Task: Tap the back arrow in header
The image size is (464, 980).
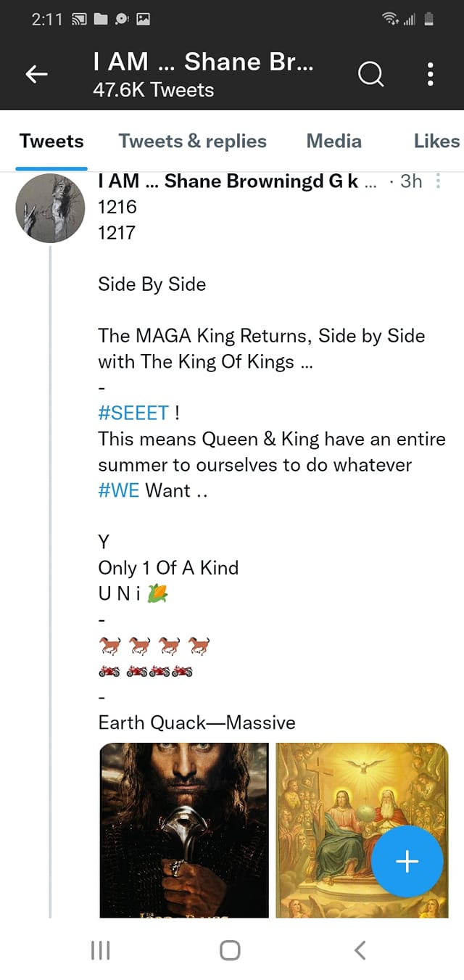Action: pos(37,73)
